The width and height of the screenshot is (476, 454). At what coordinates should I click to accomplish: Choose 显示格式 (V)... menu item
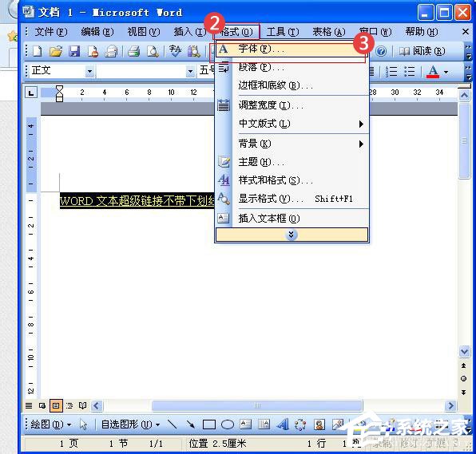click(x=292, y=199)
